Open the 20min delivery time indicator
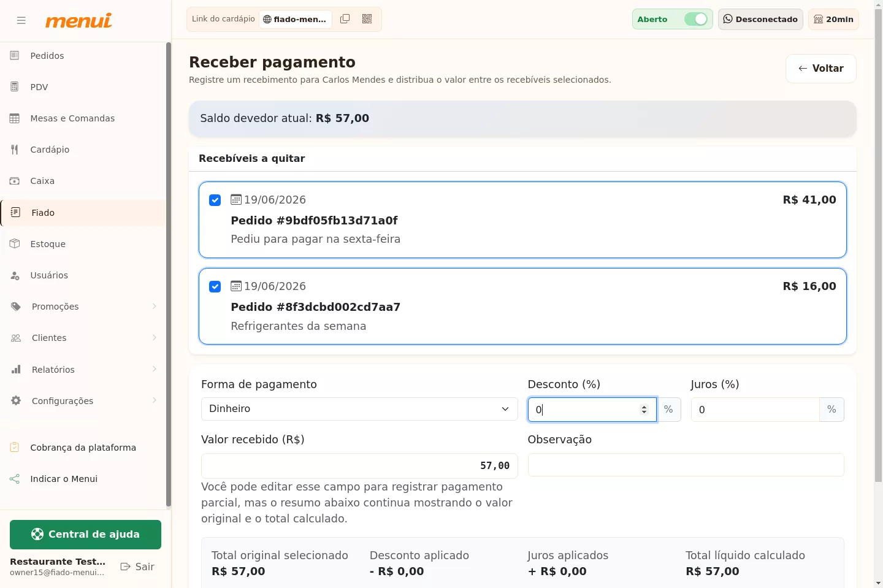 click(x=833, y=19)
